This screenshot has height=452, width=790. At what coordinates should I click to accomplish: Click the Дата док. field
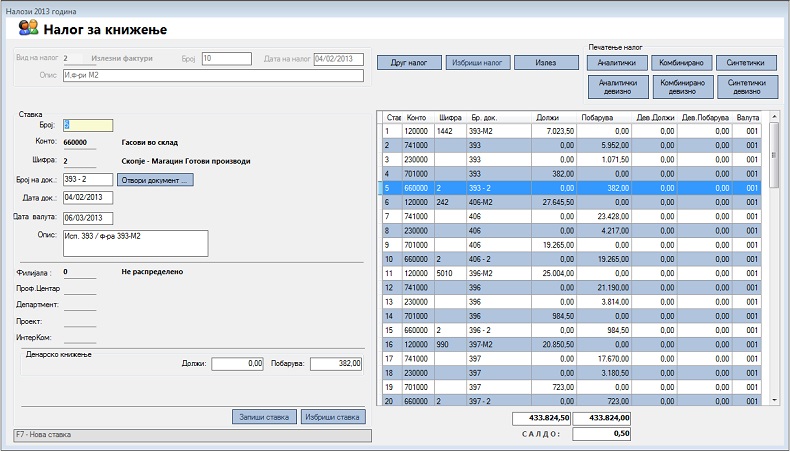click(x=88, y=198)
